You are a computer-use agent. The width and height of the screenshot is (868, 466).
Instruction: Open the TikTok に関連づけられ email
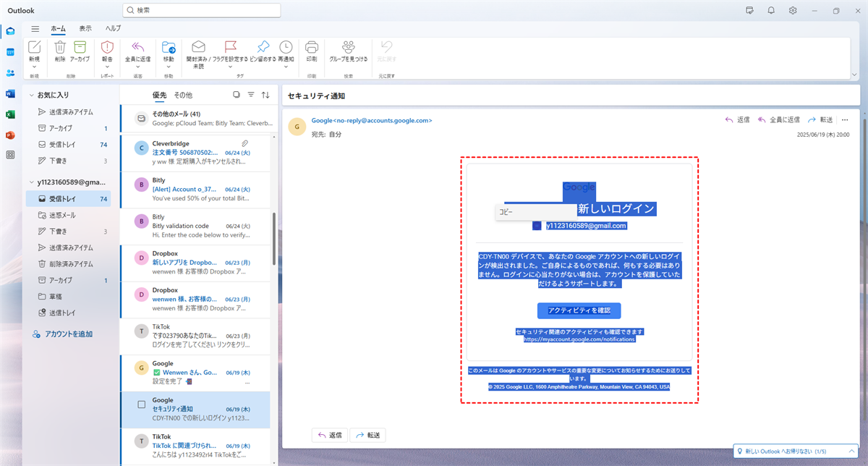pyautogui.click(x=197, y=446)
